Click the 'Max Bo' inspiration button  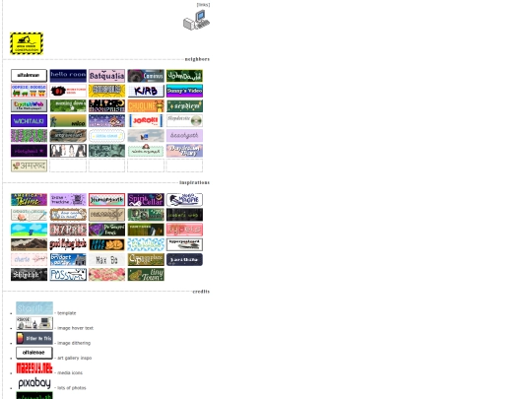tap(106, 259)
